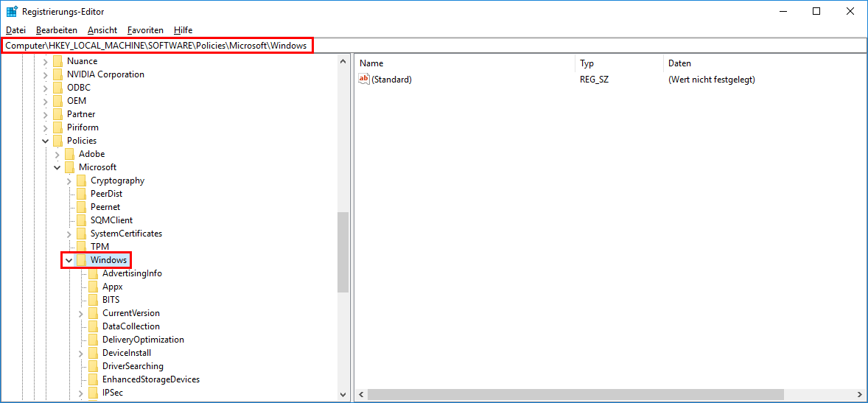Click the Appx folder icon
The height and width of the screenshot is (403, 868).
click(x=93, y=287)
